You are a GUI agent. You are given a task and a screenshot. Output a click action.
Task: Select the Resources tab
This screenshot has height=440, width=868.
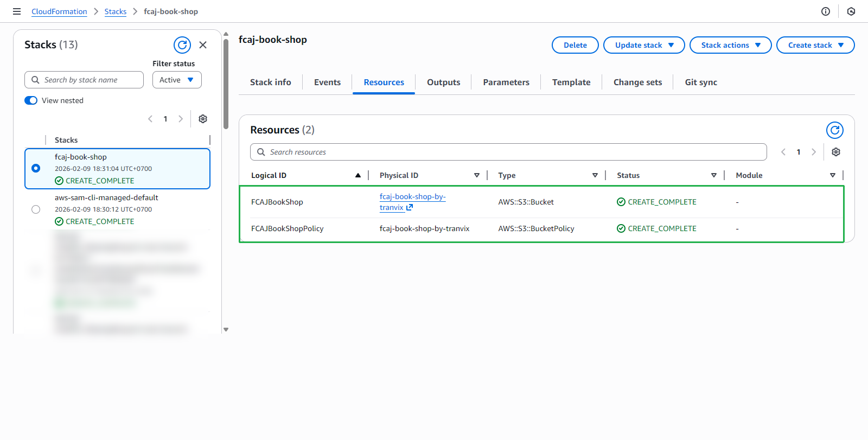(x=384, y=82)
